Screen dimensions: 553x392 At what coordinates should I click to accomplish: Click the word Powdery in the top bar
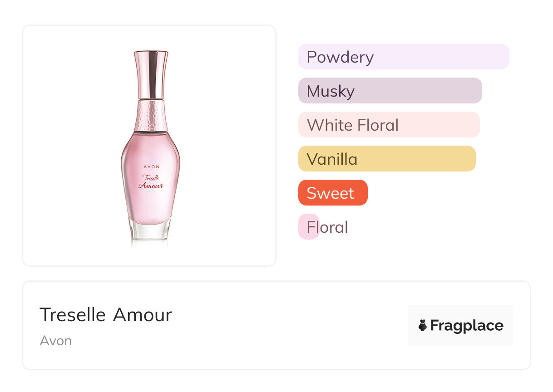340,57
